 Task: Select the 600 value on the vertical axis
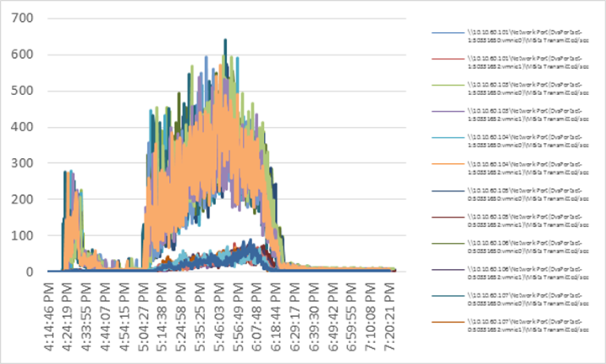click(22, 55)
